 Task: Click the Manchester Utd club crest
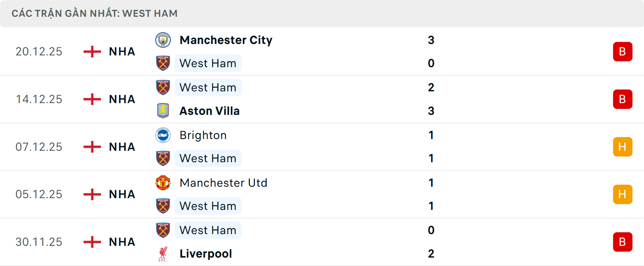pyautogui.click(x=163, y=183)
